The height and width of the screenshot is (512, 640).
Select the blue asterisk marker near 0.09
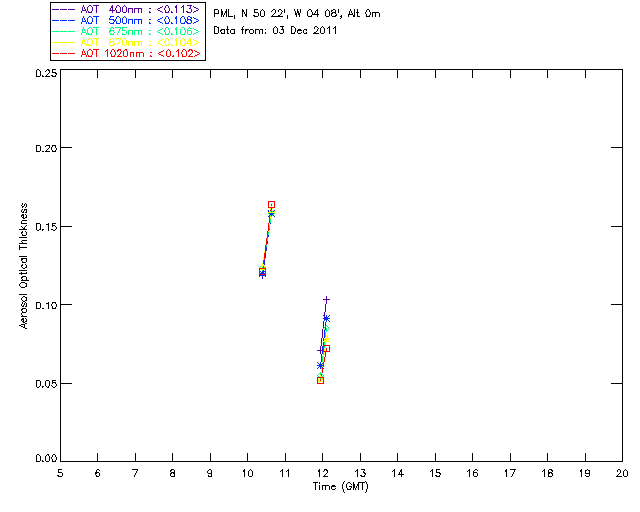(326, 318)
